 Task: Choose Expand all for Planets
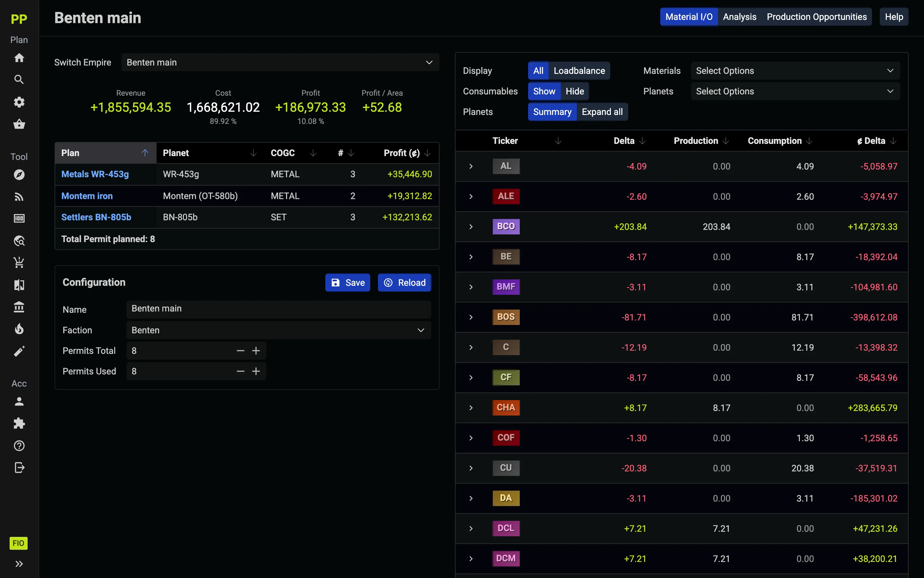(x=602, y=112)
